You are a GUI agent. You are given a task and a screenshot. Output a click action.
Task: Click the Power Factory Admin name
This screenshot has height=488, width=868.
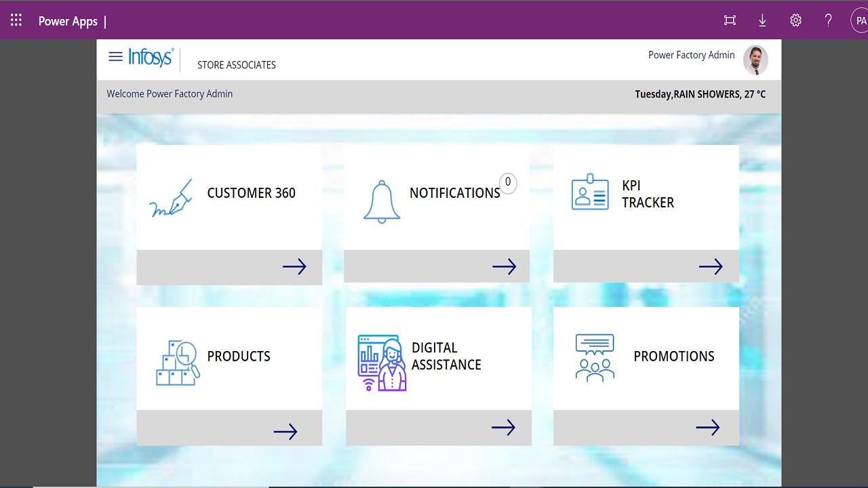tap(691, 55)
